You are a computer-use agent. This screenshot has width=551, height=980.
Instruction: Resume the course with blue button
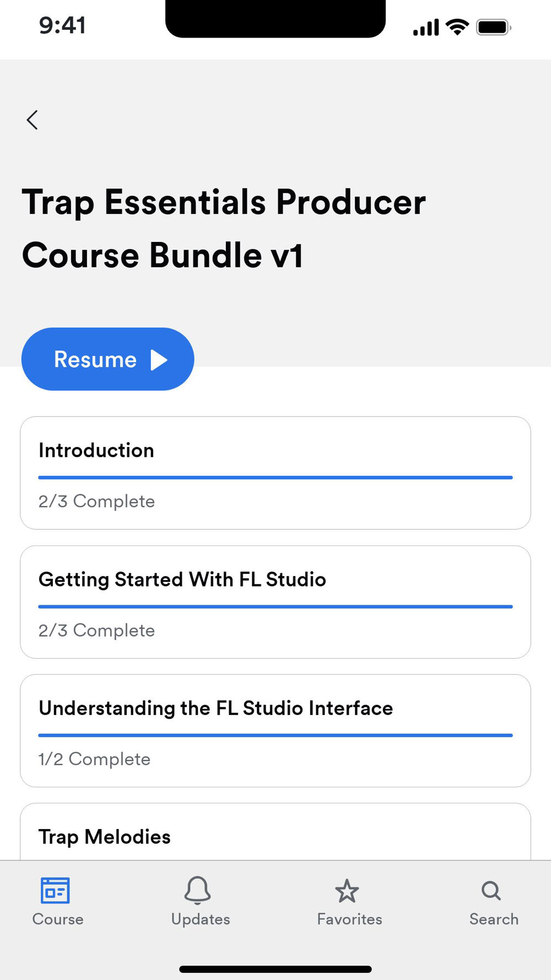(x=108, y=359)
